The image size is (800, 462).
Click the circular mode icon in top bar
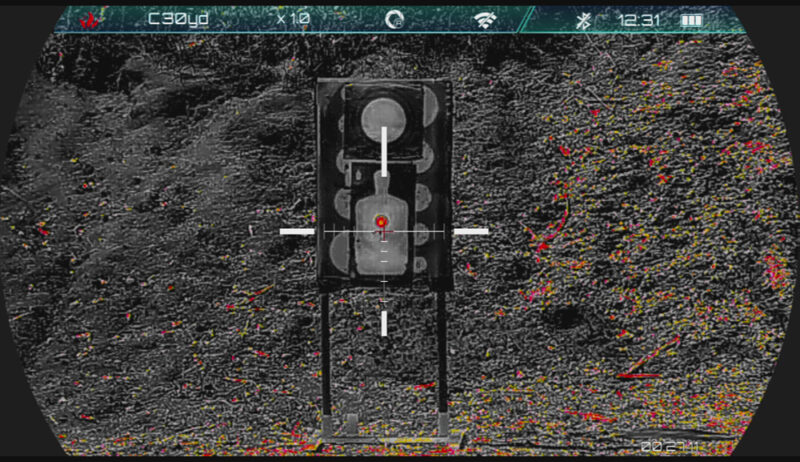pyautogui.click(x=395, y=19)
